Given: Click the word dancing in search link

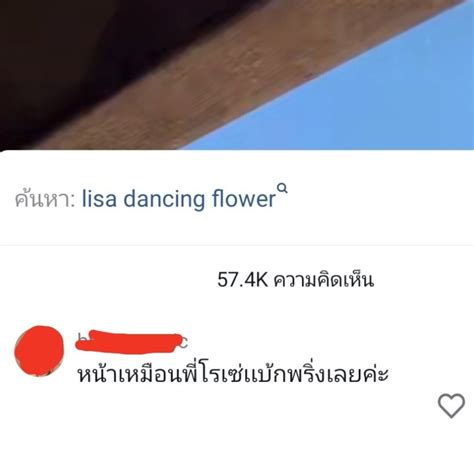Looking at the screenshot, I should [x=165, y=199].
